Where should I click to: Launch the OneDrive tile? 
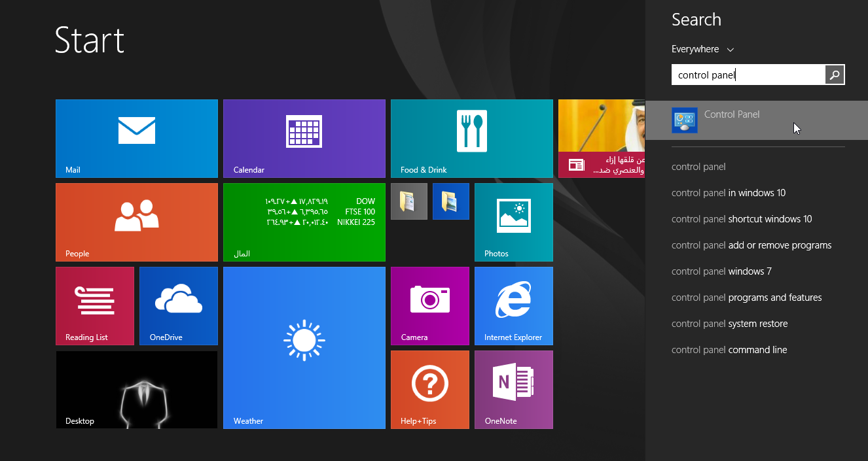[x=179, y=306]
